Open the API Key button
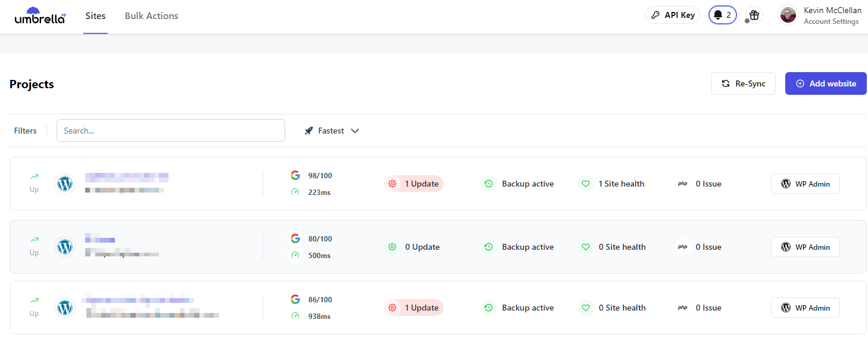 (x=672, y=15)
